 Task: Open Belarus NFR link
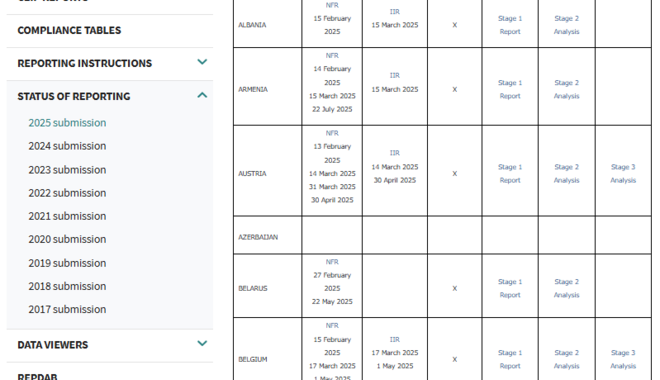pos(332,262)
